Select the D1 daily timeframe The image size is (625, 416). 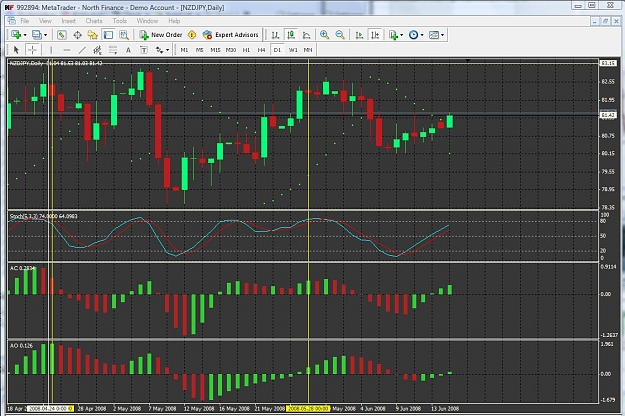click(x=277, y=50)
